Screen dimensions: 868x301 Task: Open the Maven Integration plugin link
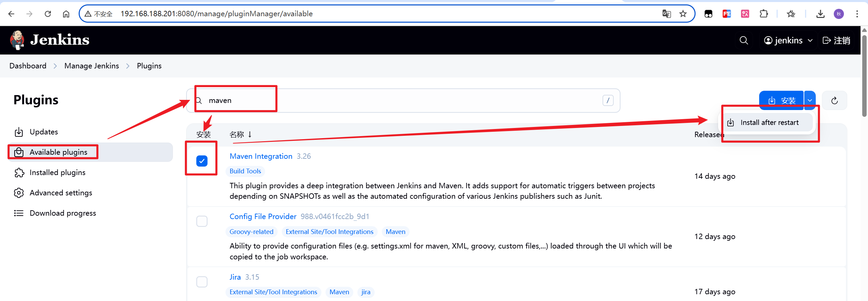261,156
